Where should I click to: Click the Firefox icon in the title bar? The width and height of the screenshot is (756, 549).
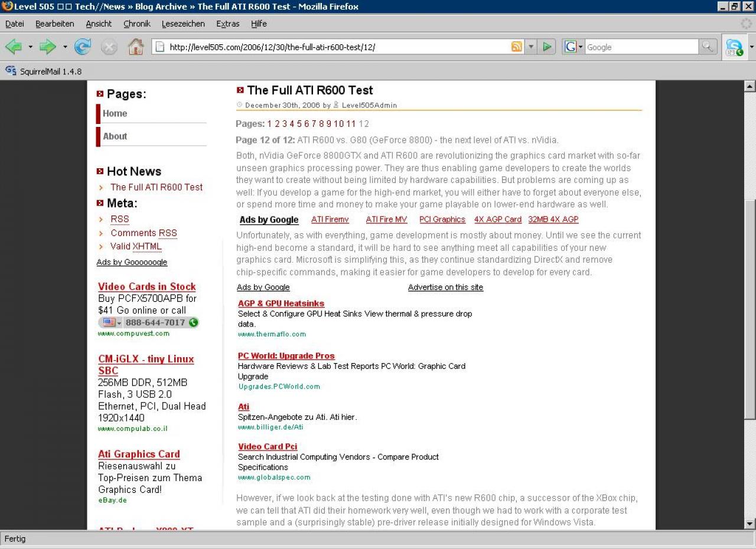(7, 6)
